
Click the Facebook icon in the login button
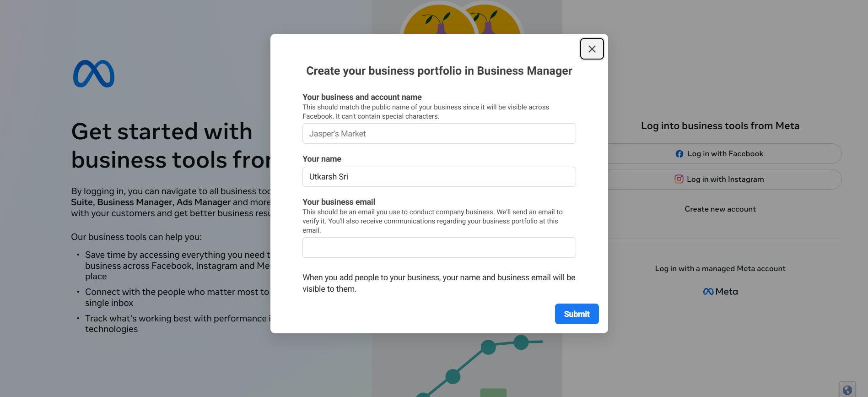click(679, 154)
